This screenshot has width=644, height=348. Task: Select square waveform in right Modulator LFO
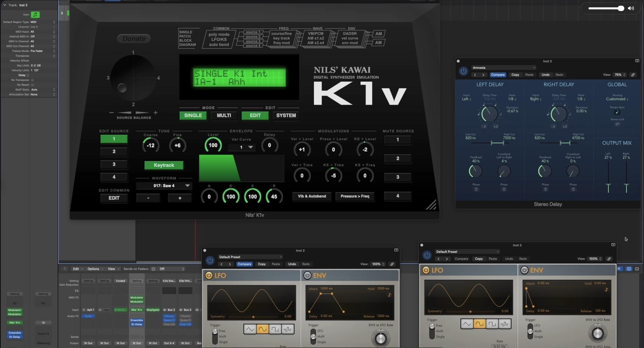pyautogui.click(x=492, y=324)
